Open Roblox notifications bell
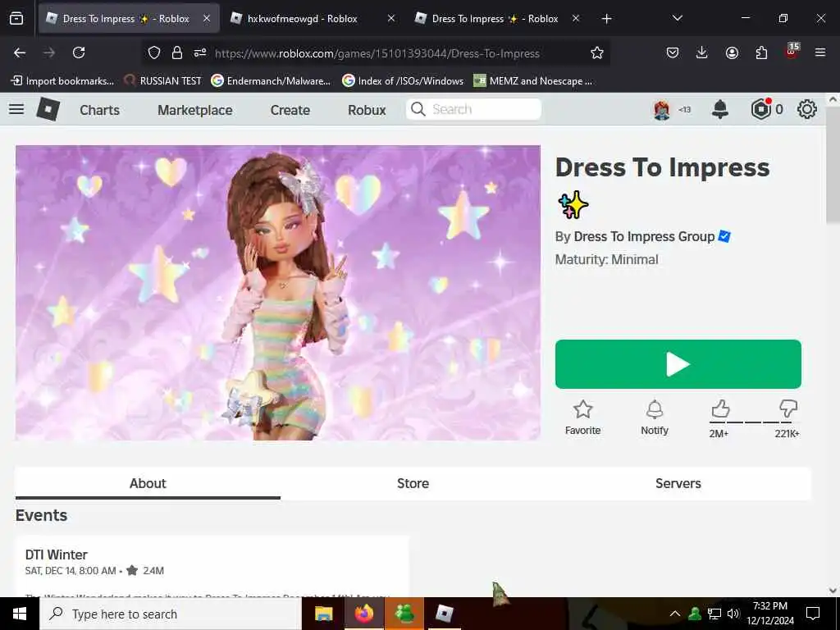Screen dimensions: 840x630 click(720, 109)
